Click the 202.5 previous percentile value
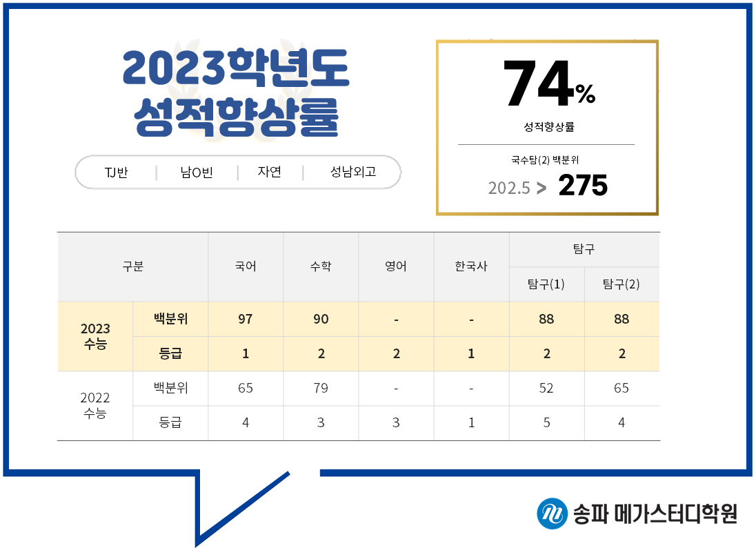 [x=509, y=188]
